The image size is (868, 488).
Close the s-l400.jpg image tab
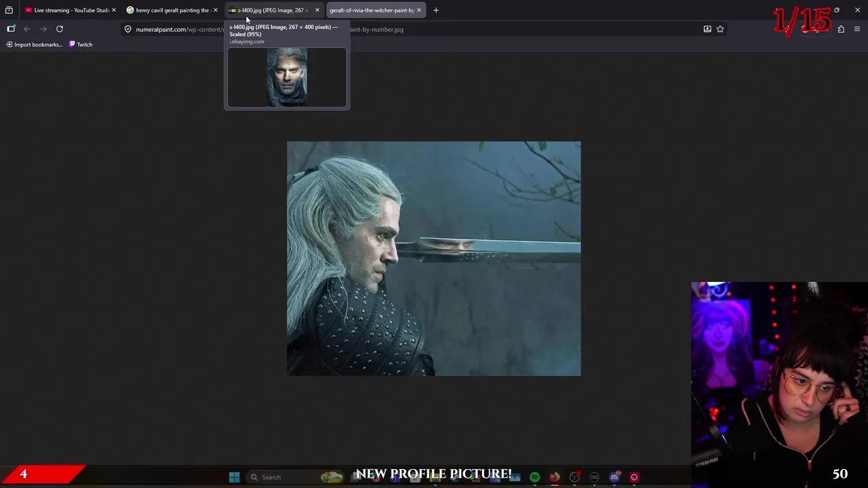[317, 10]
